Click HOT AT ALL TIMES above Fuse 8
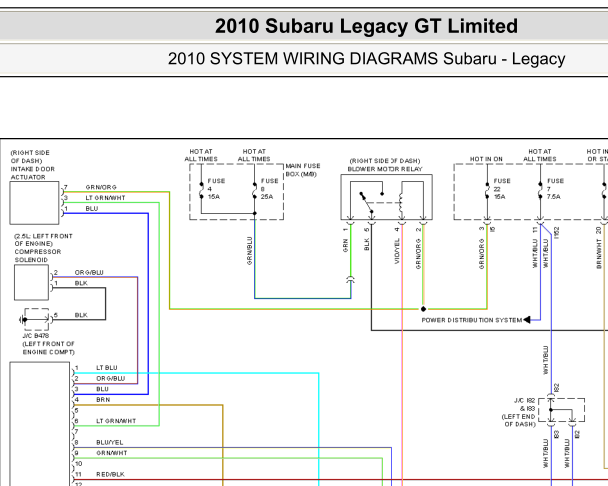The width and height of the screenshot is (608, 486). [254, 155]
